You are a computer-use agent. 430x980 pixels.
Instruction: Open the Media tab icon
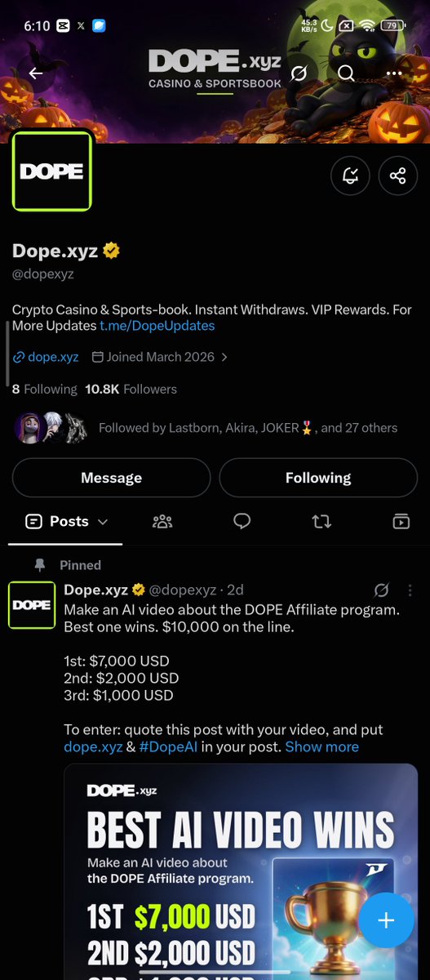[401, 521]
